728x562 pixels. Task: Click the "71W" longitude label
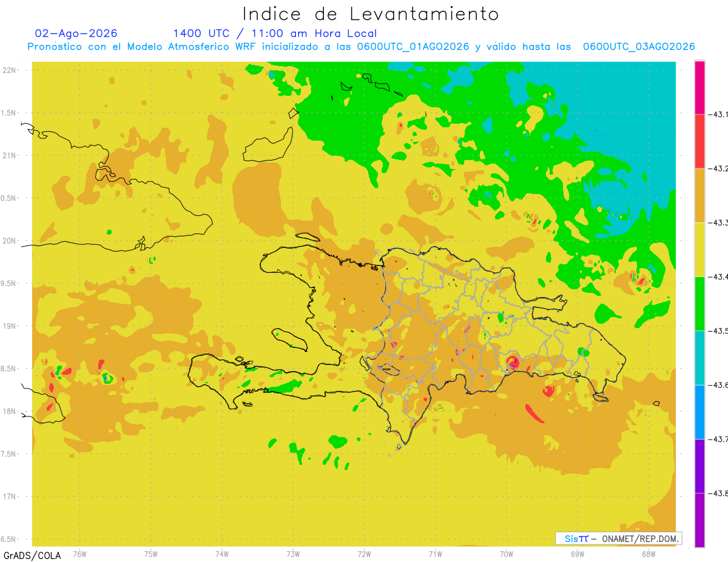click(435, 554)
